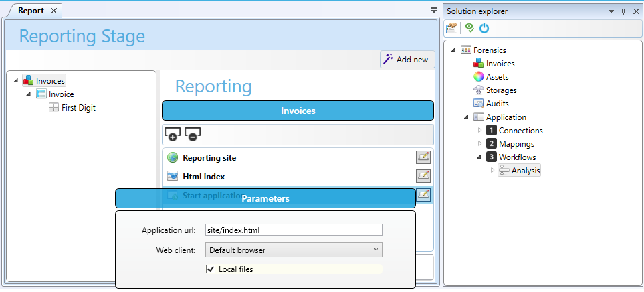The width and height of the screenshot is (644, 292).
Task: Open Audits in Solution explorer
Action: tap(498, 104)
